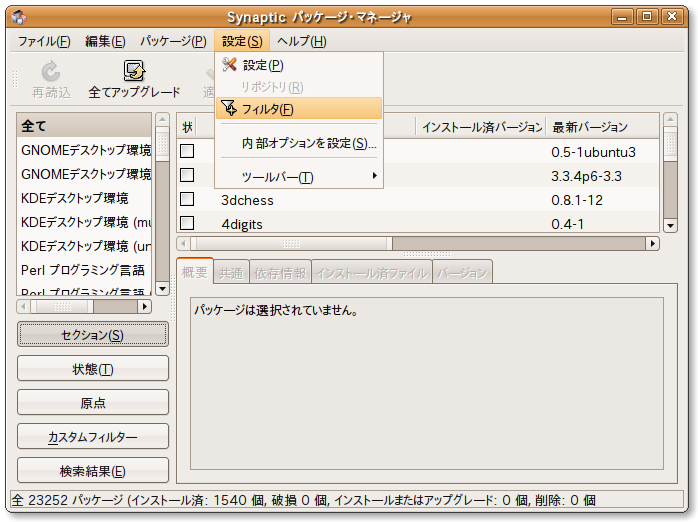Choose 設定(P) preferences entry

tap(299, 65)
